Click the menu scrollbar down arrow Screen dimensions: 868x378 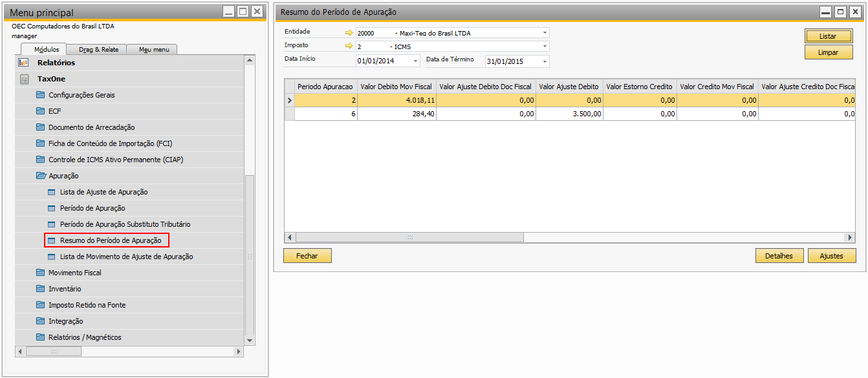(x=250, y=340)
